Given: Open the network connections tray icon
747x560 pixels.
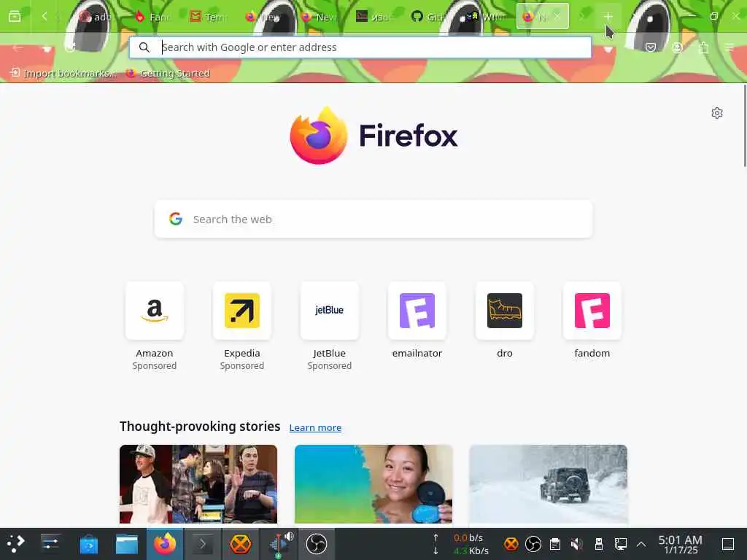Looking at the screenshot, I should pyautogui.click(x=621, y=544).
